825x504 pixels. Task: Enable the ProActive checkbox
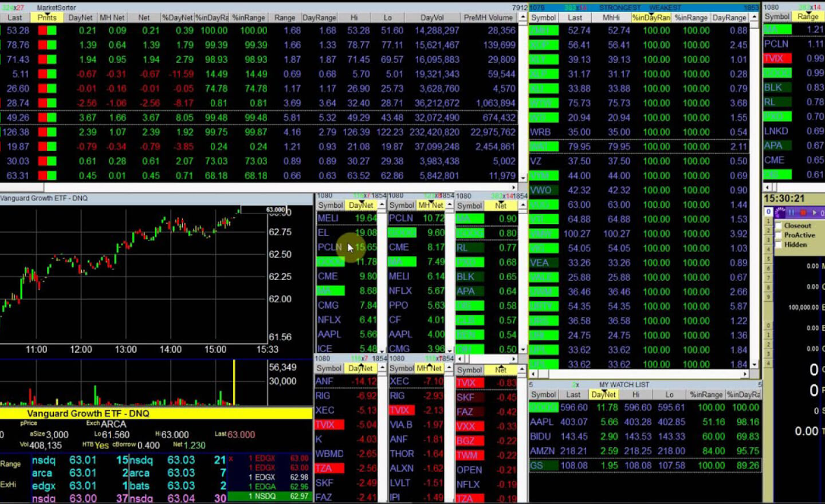tap(779, 235)
